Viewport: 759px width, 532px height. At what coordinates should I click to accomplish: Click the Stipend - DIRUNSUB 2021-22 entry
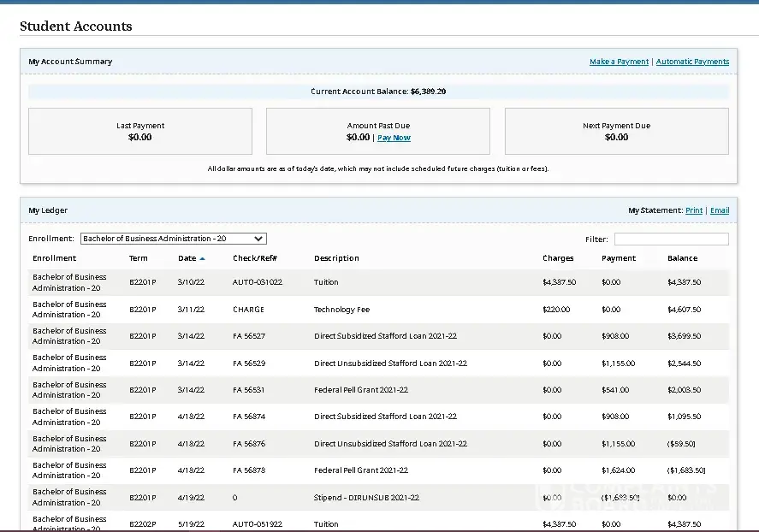(x=366, y=497)
